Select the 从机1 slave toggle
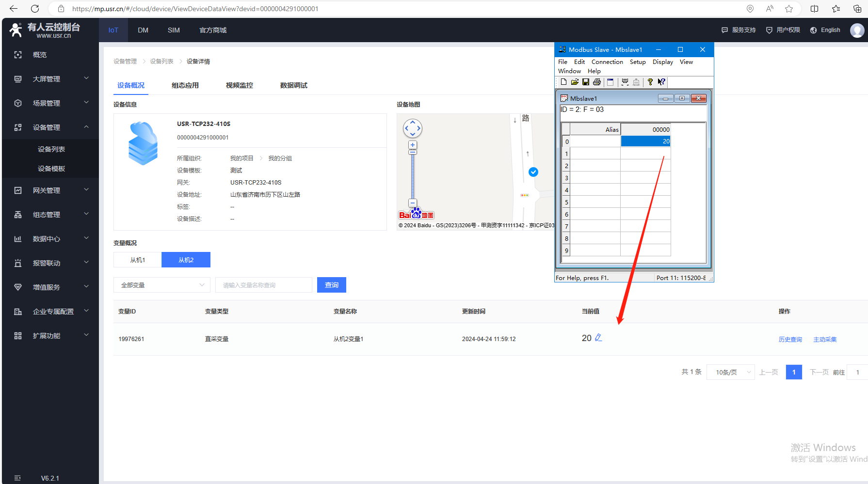 point(138,260)
